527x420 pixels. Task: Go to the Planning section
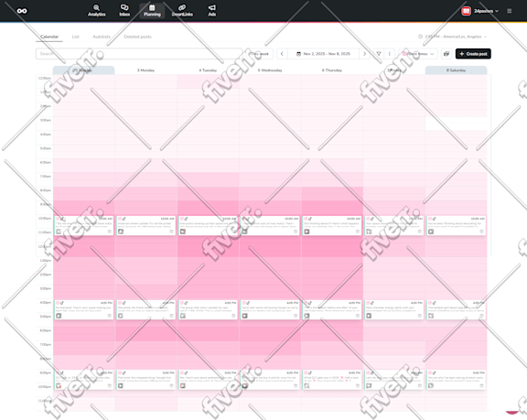pyautogui.click(x=152, y=10)
